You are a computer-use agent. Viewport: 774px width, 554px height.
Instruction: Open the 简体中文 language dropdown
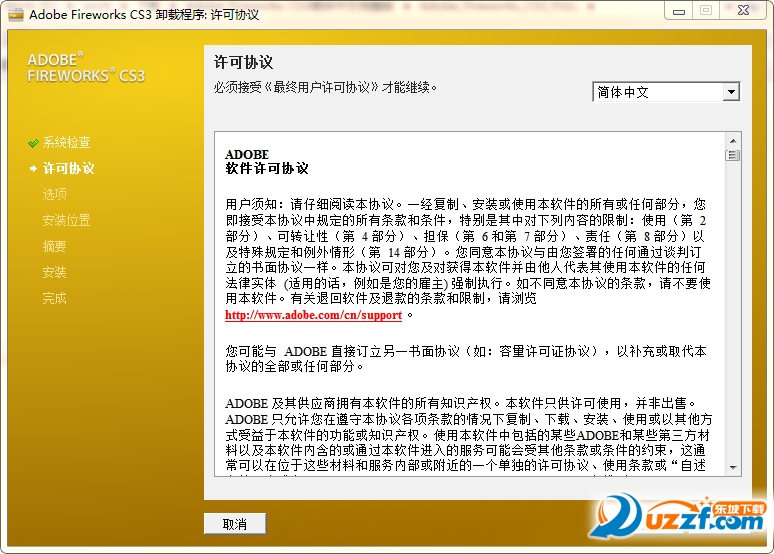click(666, 92)
